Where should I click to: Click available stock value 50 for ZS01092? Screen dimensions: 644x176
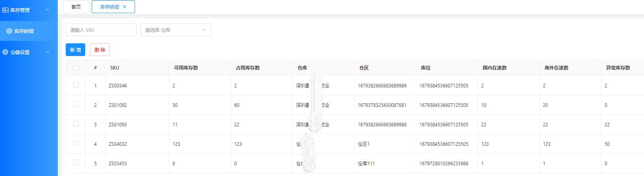tap(175, 105)
